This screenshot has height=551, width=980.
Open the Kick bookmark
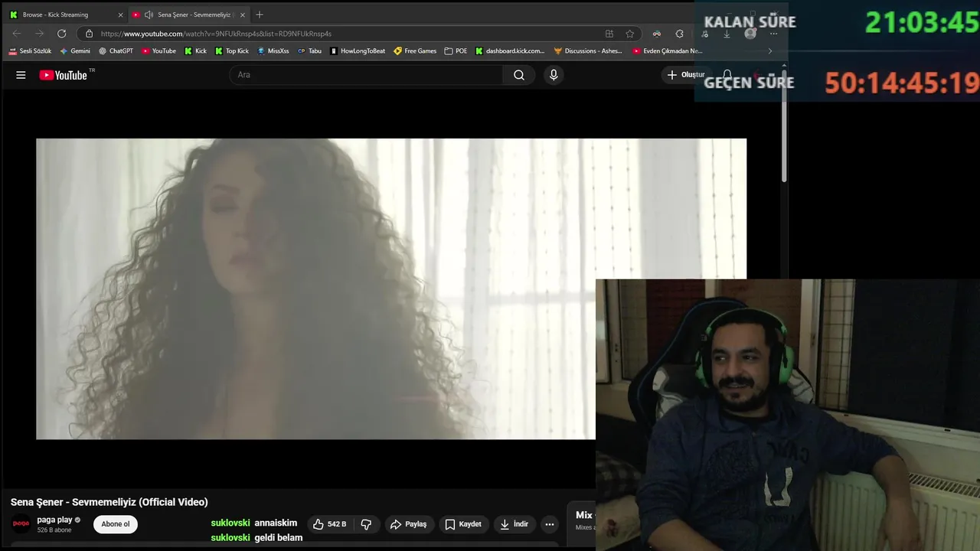(195, 51)
